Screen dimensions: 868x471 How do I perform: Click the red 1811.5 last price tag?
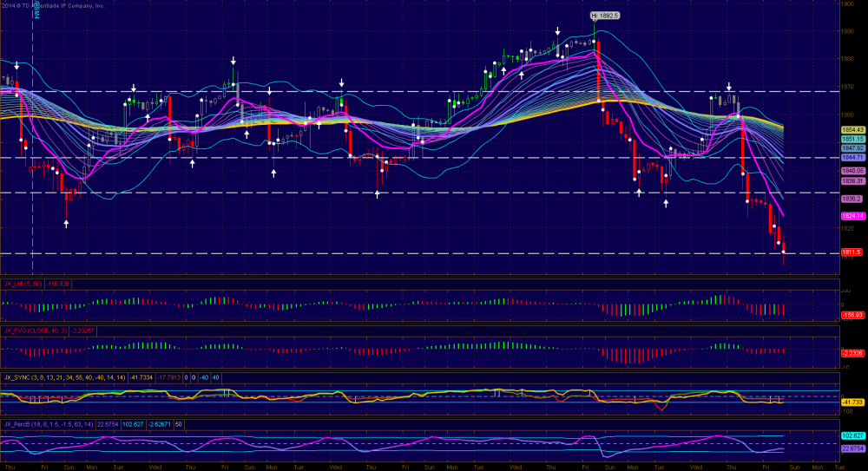click(x=852, y=252)
